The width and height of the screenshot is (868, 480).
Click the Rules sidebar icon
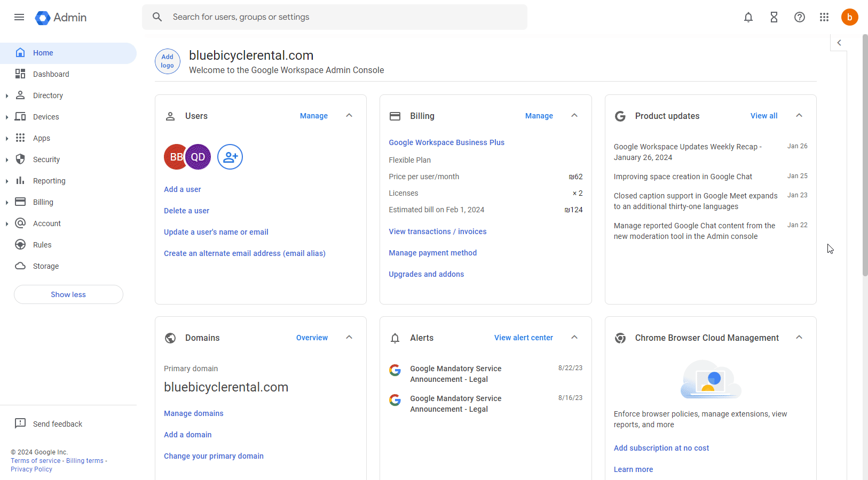pyautogui.click(x=20, y=245)
